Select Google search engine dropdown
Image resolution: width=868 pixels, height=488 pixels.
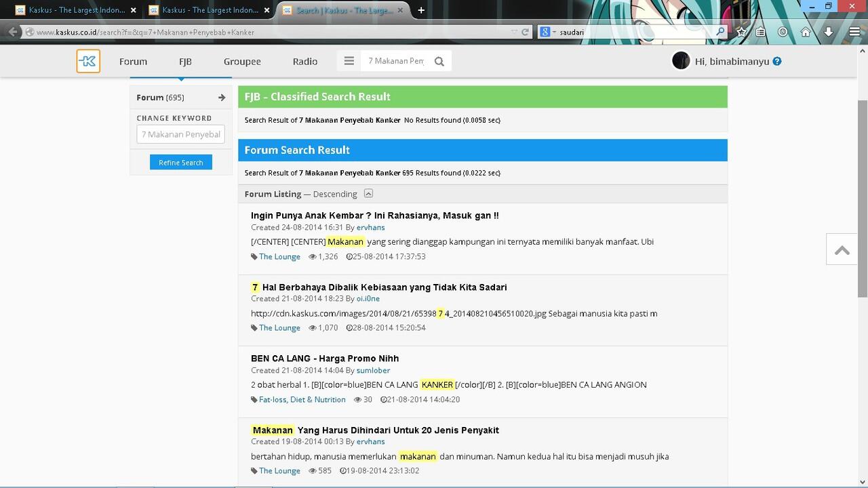548,32
